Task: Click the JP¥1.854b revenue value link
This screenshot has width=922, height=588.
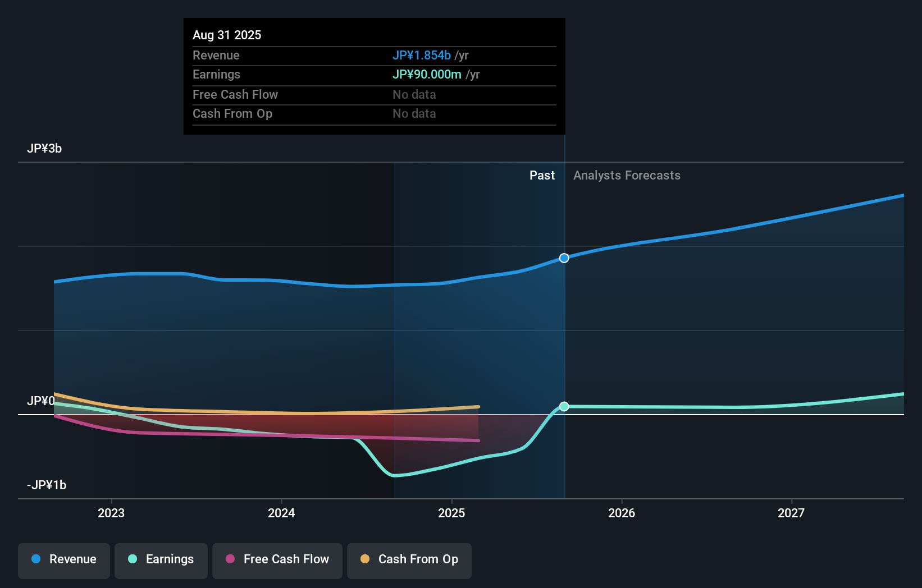Action: (x=422, y=55)
